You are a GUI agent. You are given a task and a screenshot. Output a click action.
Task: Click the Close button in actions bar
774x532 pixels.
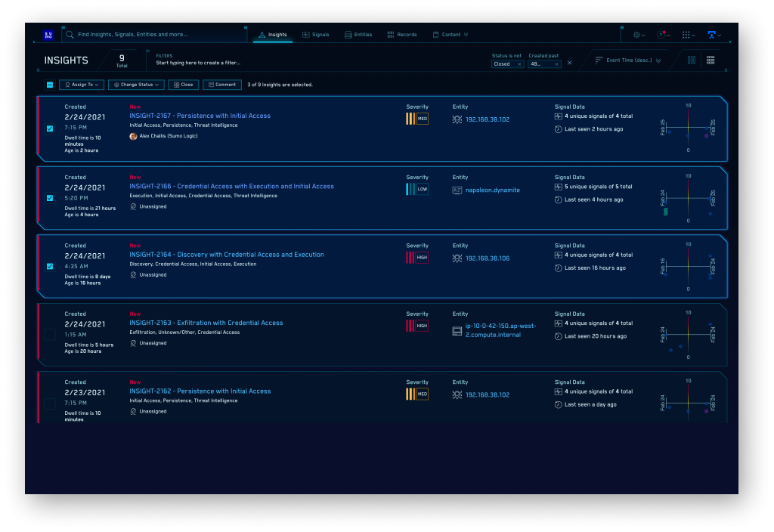click(x=184, y=85)
